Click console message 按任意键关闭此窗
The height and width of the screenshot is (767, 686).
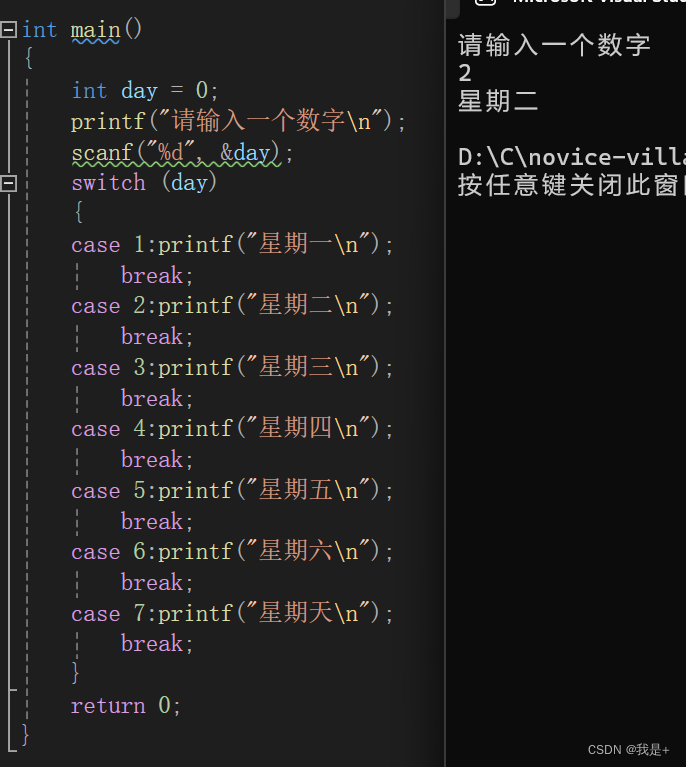(x=572, y=186)
